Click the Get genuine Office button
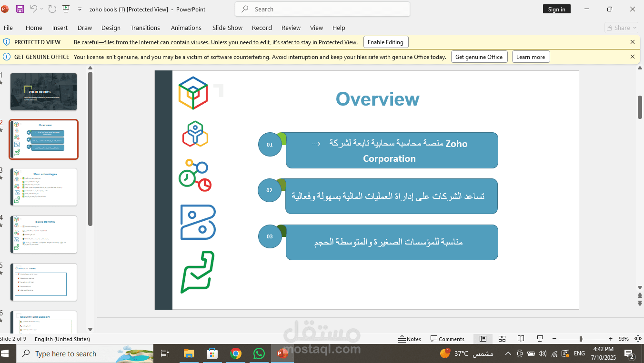 [x=479, y=57]
